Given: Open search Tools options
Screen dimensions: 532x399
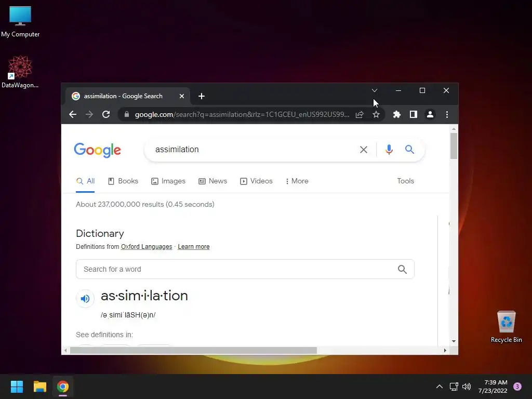Looking at the screenshot, I should tap(405, 181).
